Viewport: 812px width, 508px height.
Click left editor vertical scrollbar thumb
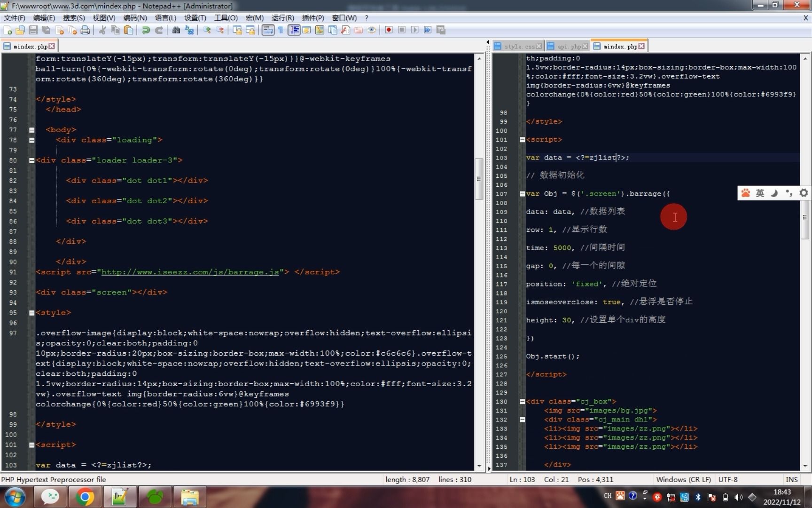(479, 179)
